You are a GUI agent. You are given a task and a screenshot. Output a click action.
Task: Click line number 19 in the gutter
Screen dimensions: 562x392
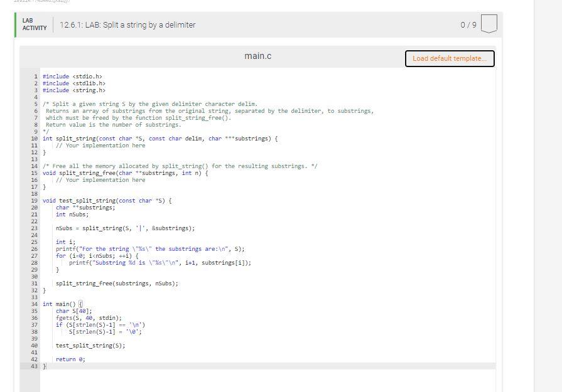(34, 201)
